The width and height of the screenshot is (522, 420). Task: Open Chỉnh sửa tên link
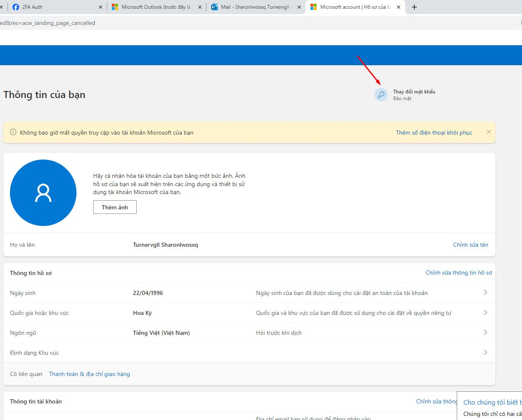(470, 245)
